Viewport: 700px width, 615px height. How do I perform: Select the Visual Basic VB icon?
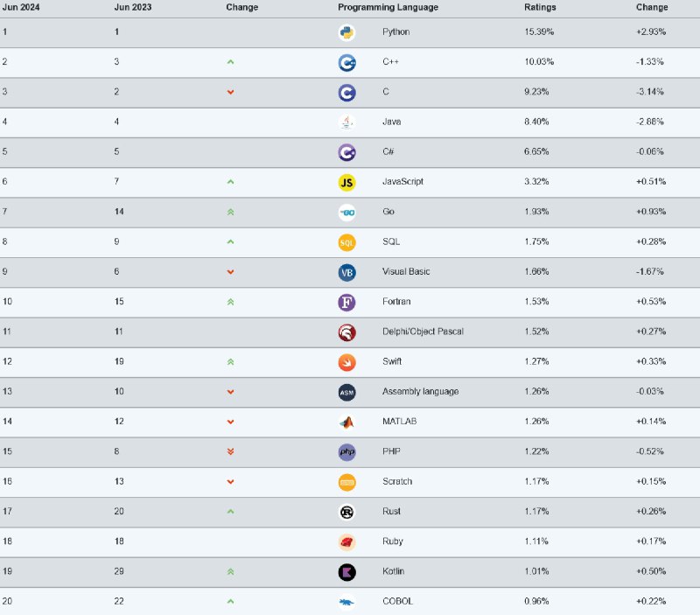point(346,272)
